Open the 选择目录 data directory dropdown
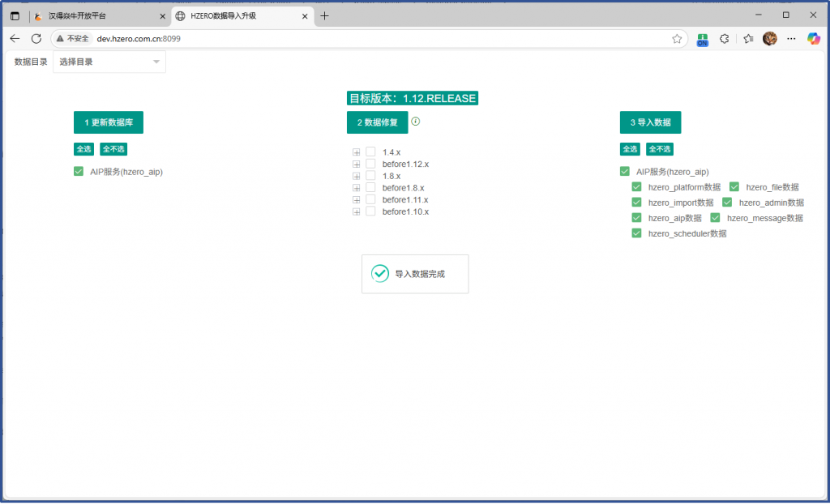The image size is (830, 504). pyautogui.click(x=109, y=62)
